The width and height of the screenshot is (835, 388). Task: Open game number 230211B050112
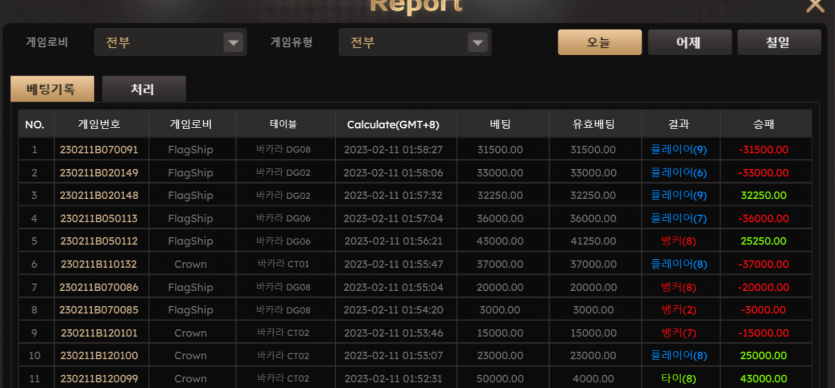(x=99, y=242)
